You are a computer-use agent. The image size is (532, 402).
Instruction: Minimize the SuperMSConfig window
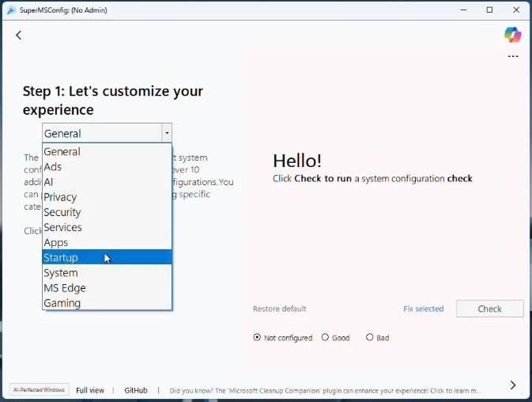point(463,9)
